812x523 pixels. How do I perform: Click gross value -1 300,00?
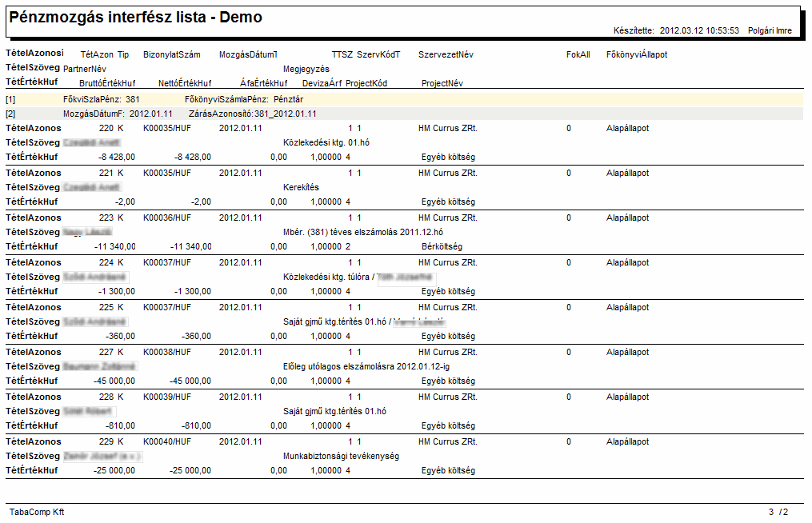coord(117,292)
